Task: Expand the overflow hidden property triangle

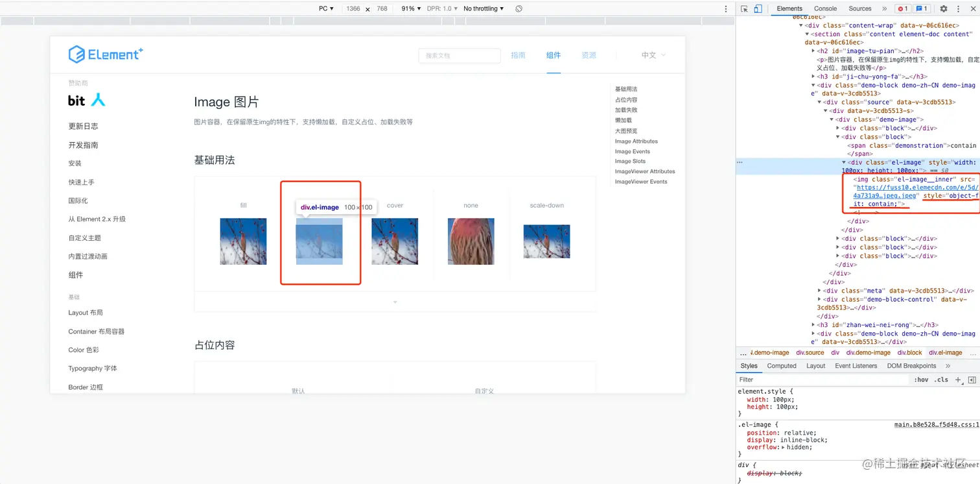Action: pyautogui.click(x=782, y=448)
